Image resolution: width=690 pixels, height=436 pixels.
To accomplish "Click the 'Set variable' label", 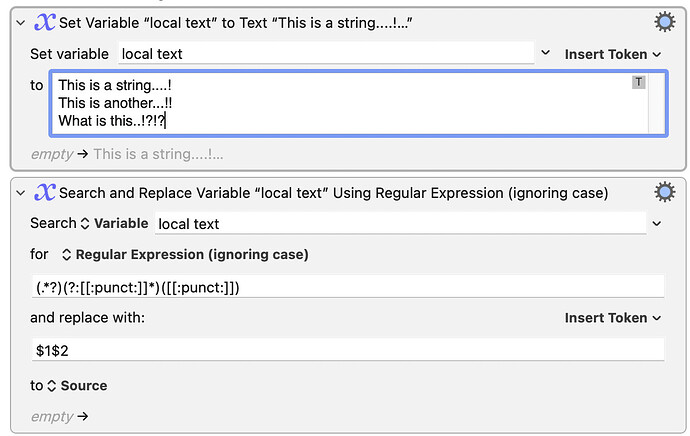I will (69, 54).
